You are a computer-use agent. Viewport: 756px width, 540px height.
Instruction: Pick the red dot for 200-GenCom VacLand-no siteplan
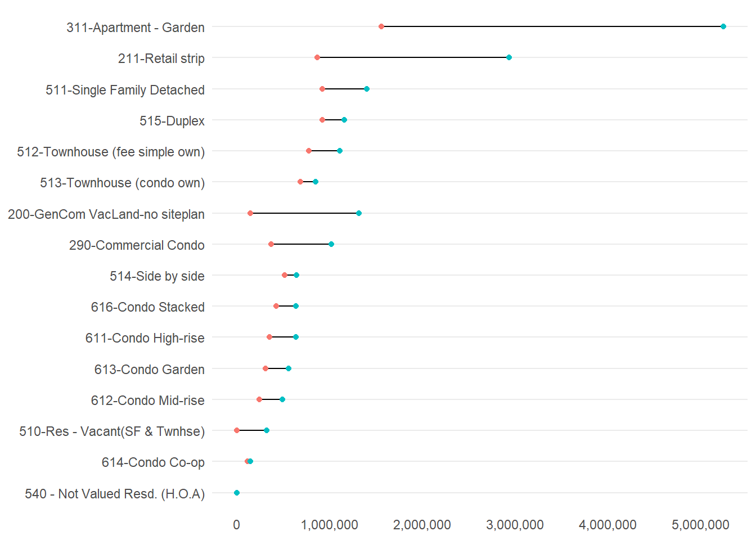click(250, 213)
